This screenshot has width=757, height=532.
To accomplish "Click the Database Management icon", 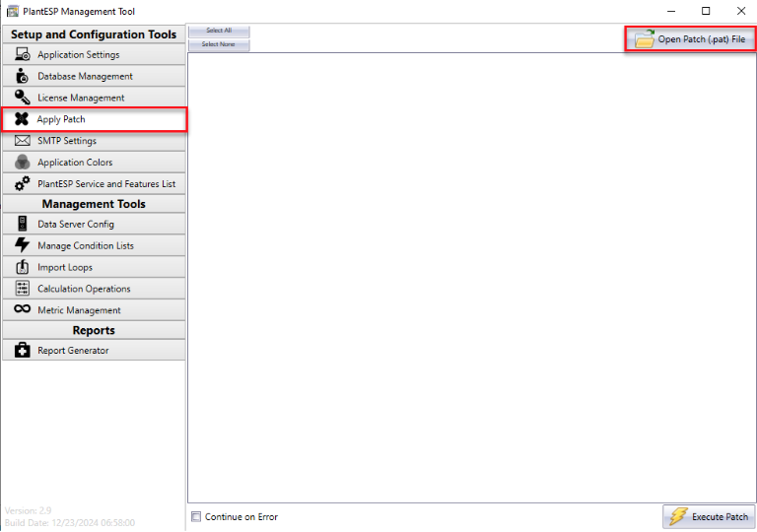I will click(x=22, y=76).
